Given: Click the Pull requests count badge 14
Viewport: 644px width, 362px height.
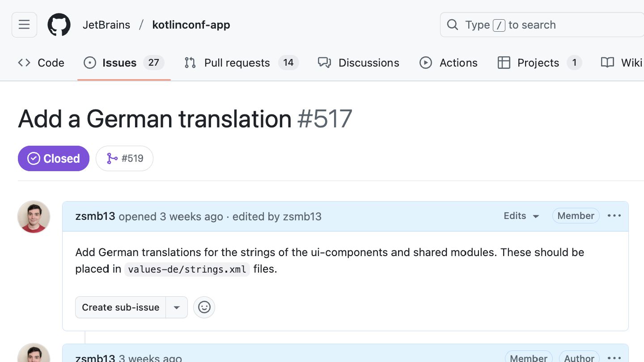Looking at the screenshot, I should [288, 63].
